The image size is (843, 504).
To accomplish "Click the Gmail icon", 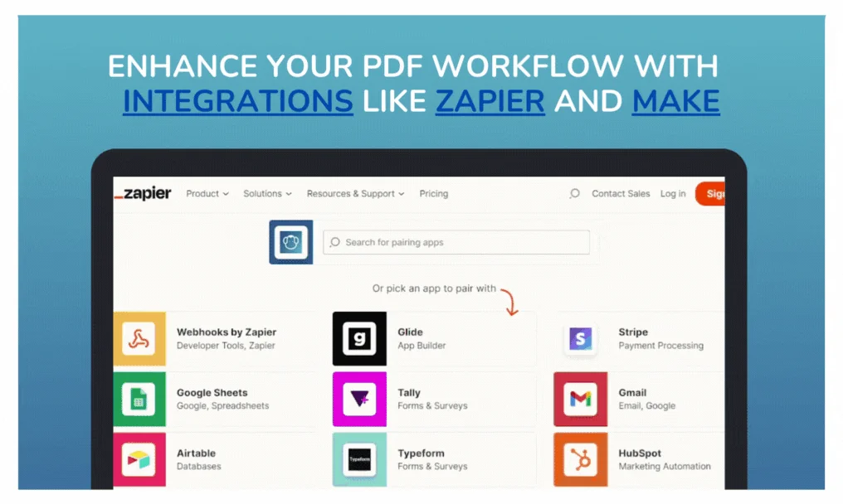I will click(x=580, y=400).
